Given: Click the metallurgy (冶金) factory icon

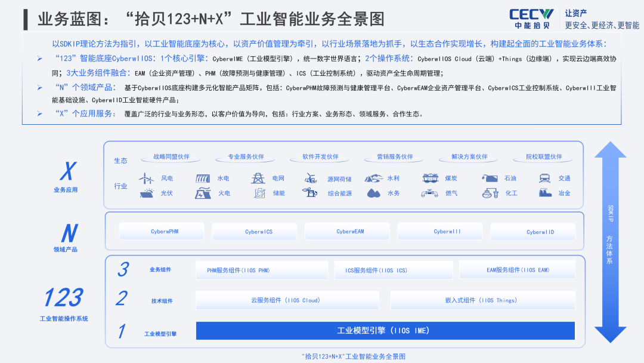Looking at the screenshot, I should tap(546, 192).
